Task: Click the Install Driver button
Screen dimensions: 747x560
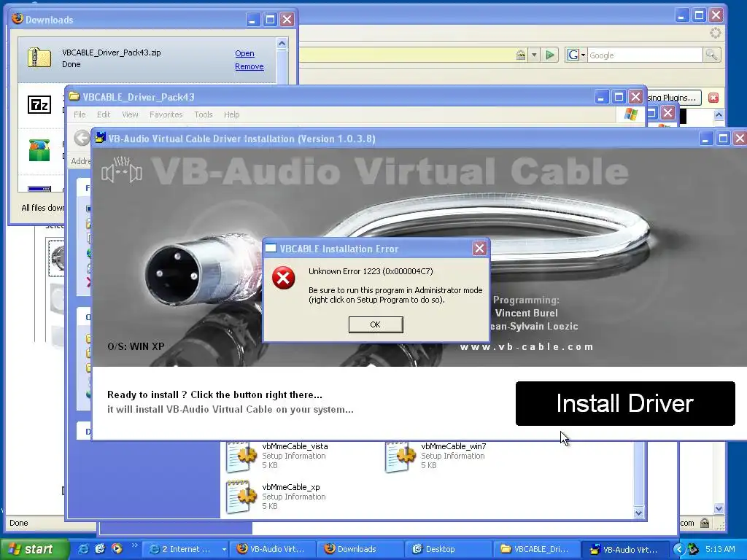Action: coord(625,403)
